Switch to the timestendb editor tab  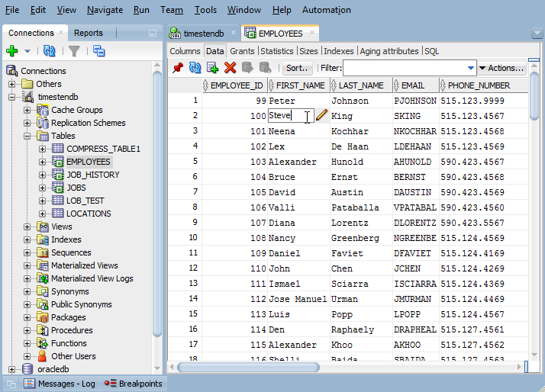click(203, 34)
